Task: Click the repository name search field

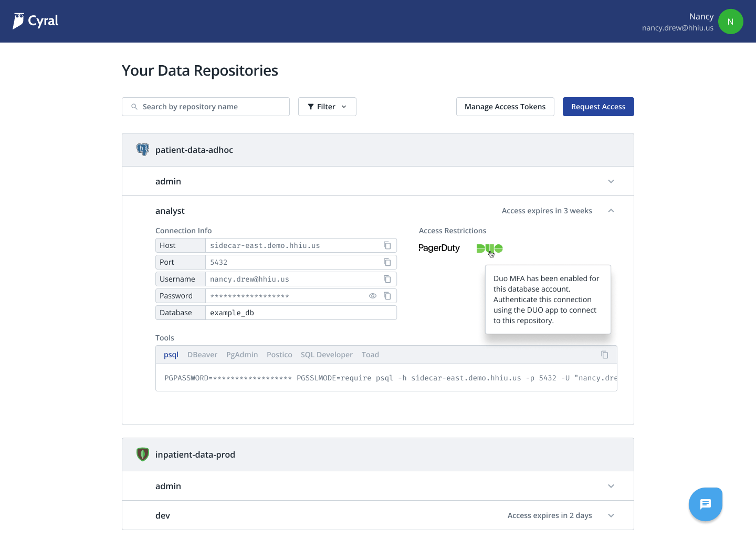Action: [x=205, y=107]
